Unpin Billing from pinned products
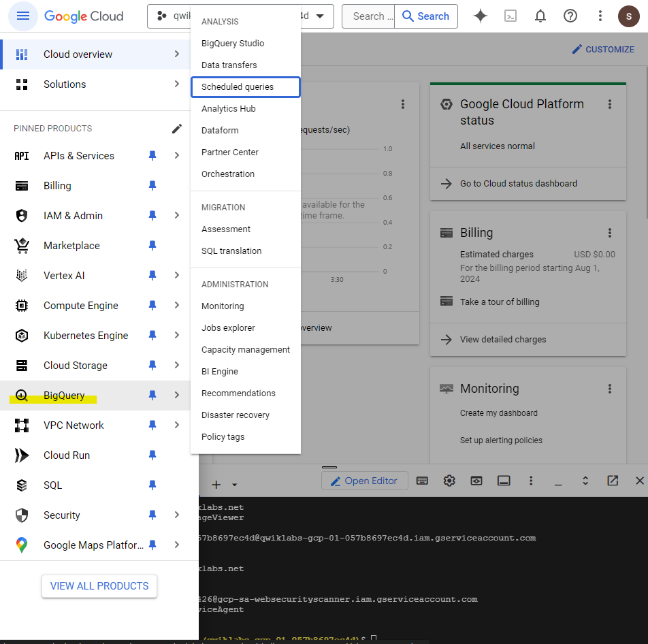 pyautogui.click(x=152, y=186)
